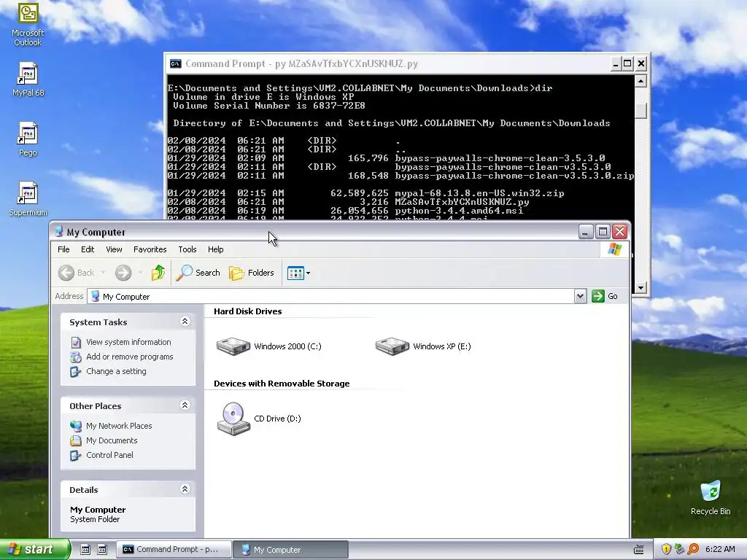Open My Network Places link

click(x=119, y=426)
